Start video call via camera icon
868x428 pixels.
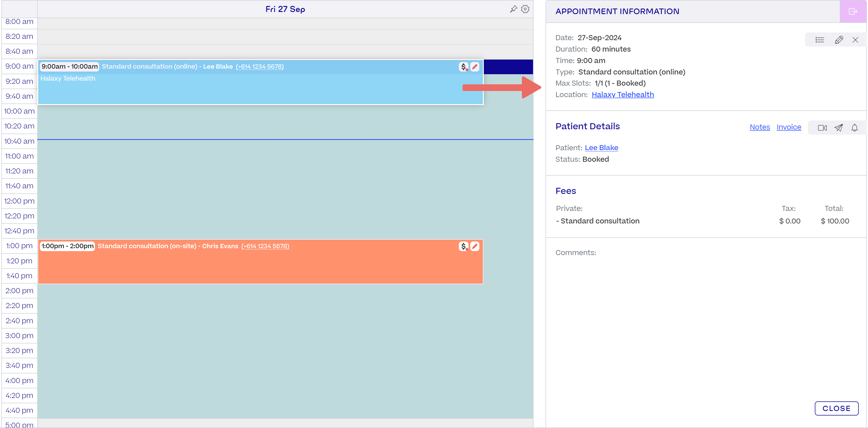point(822,128)
